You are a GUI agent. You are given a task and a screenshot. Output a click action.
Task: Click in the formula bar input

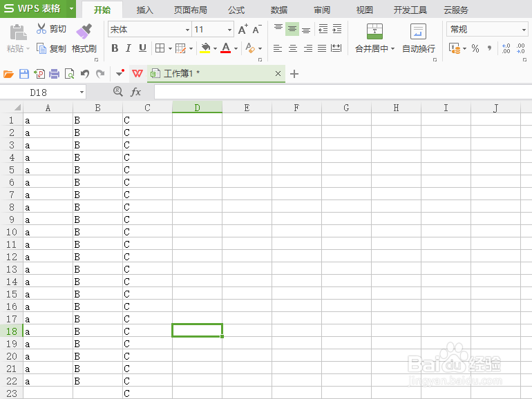click(x=343, y=92)
